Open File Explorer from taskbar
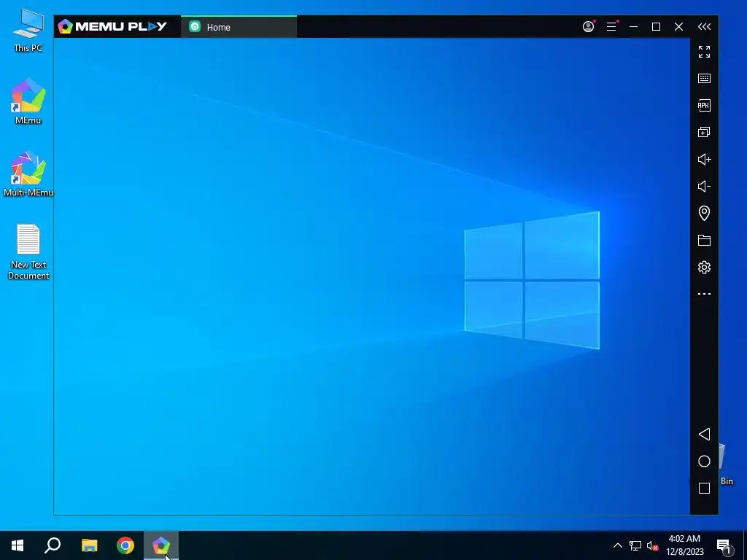The height and width of the screenshot is (560, 747). click(89, 545)
